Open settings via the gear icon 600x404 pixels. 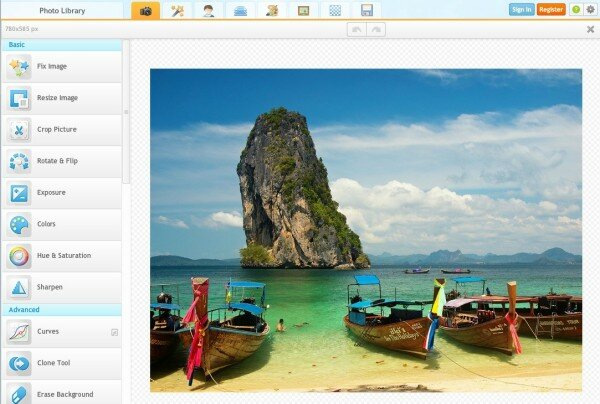point(590,9)
